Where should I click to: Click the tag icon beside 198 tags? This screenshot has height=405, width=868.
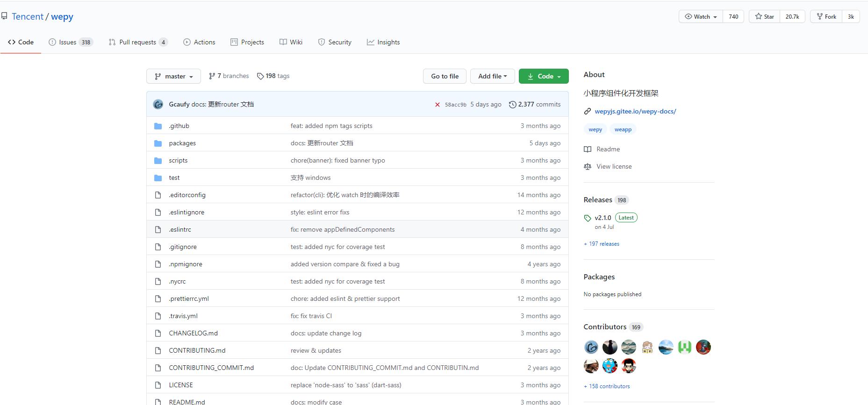pos(260,76)
